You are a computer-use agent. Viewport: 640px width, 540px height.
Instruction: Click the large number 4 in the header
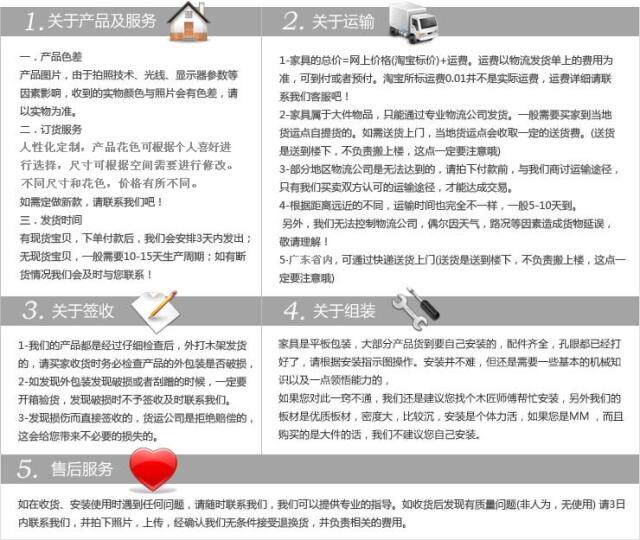pos(293,311)
